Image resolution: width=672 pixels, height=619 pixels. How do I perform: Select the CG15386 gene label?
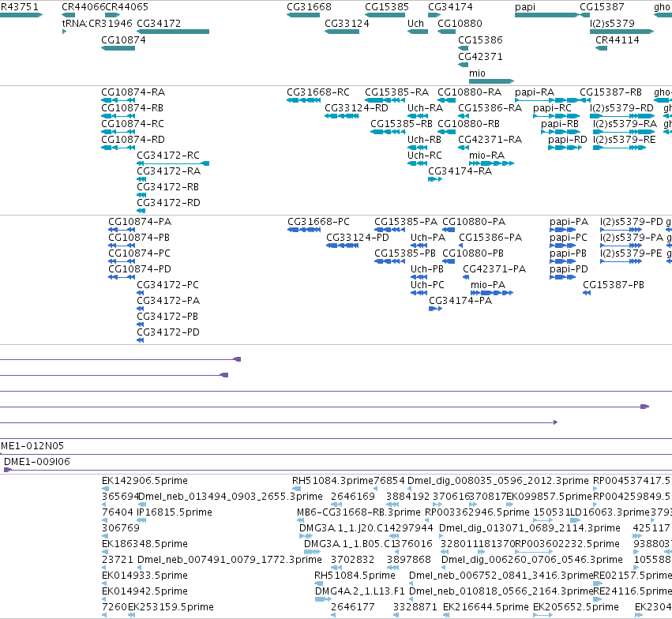click(x=480, y=40)
